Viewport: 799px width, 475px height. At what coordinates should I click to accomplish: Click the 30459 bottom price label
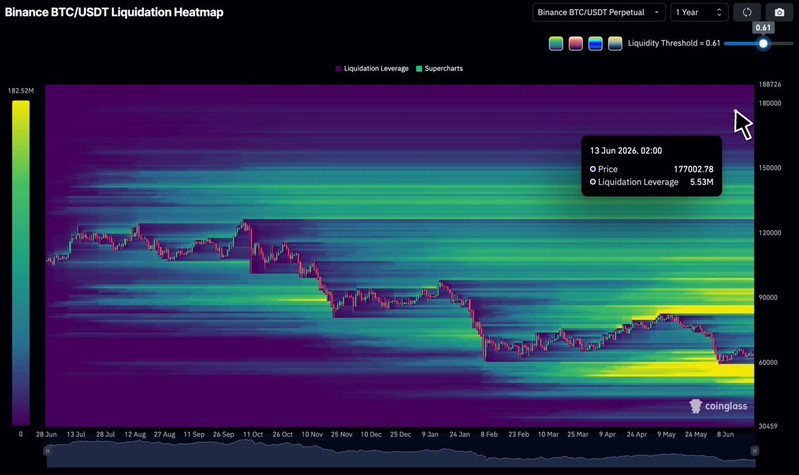[768, 426]
